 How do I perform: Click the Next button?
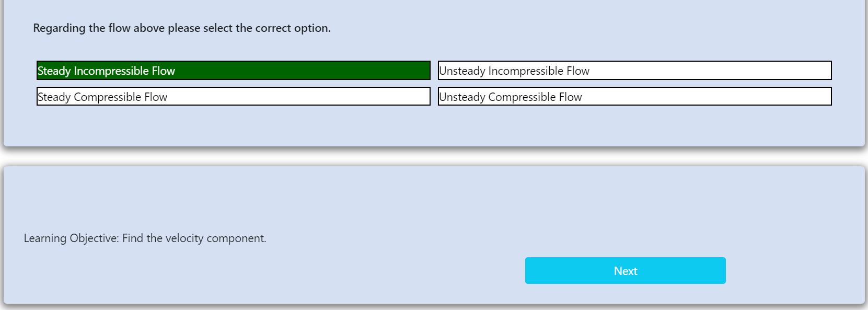(x=625, y=271)
